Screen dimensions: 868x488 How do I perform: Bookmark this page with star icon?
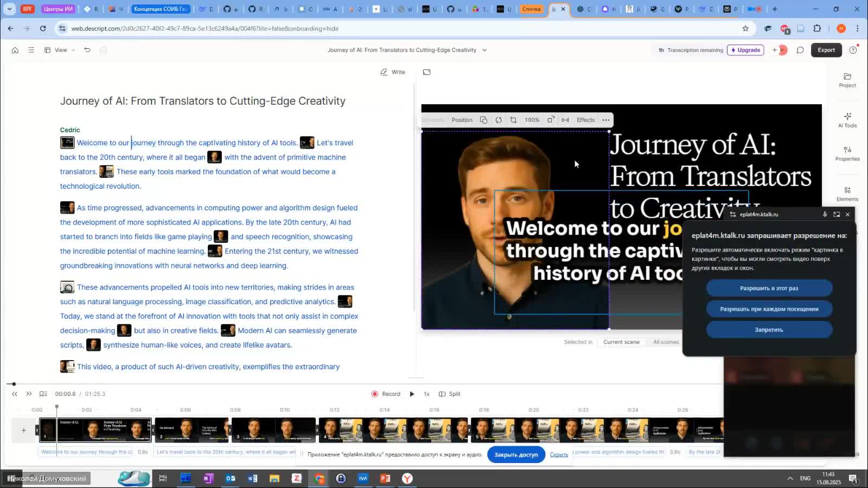[745, 28]
